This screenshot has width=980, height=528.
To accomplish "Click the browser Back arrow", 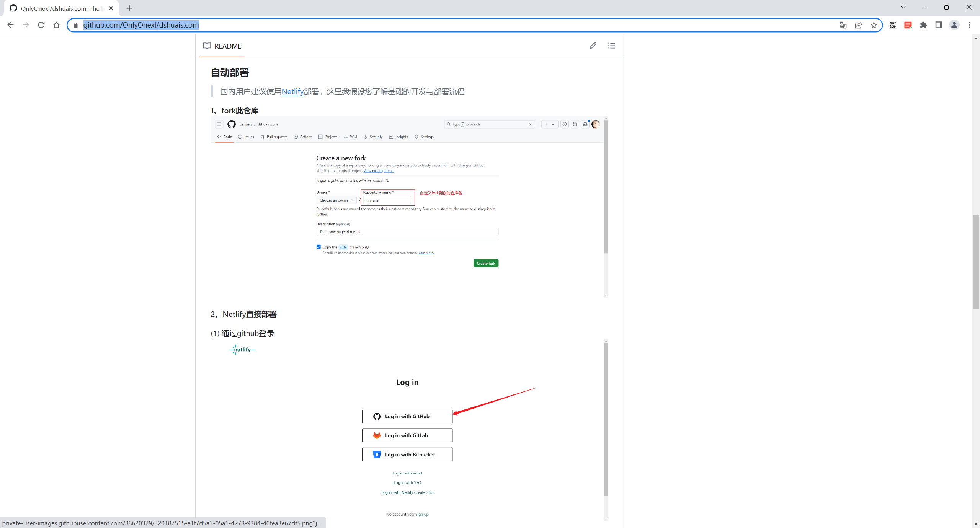I will 10,25.
